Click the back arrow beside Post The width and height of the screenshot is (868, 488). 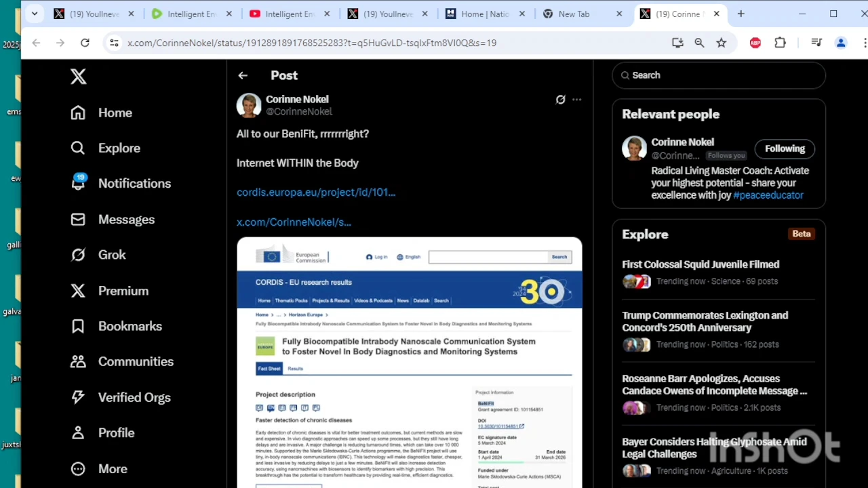[243, 75]
